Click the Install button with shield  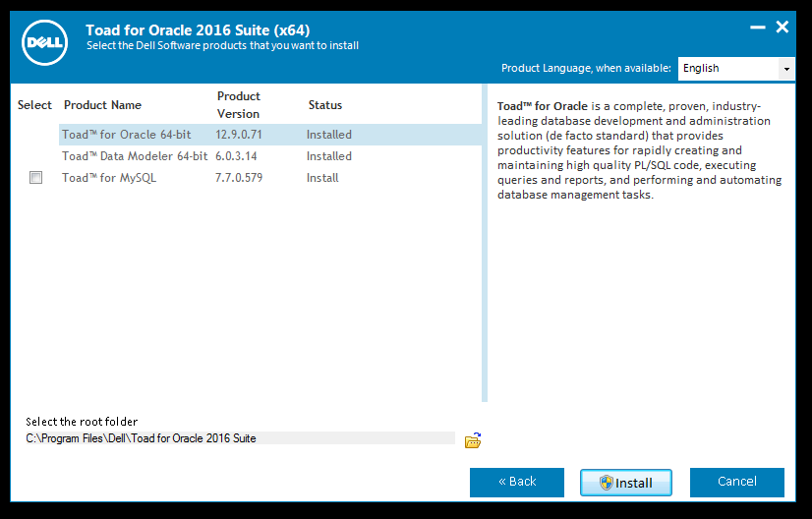(626, 483)
